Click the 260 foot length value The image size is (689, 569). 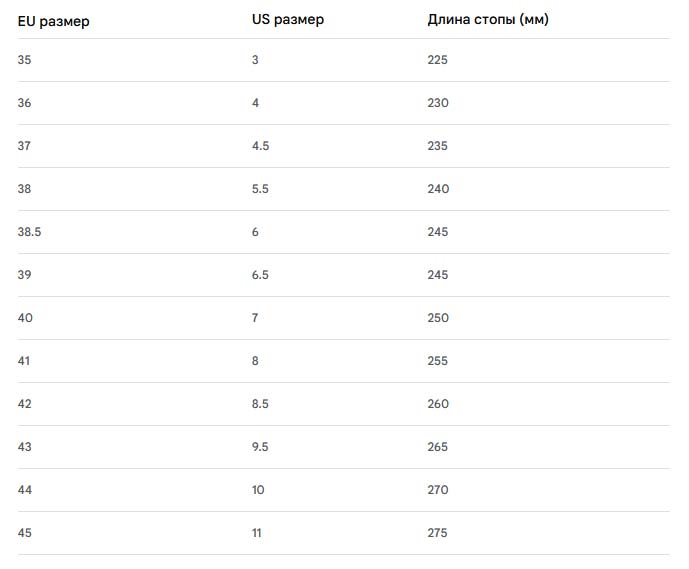coord(437,404)
